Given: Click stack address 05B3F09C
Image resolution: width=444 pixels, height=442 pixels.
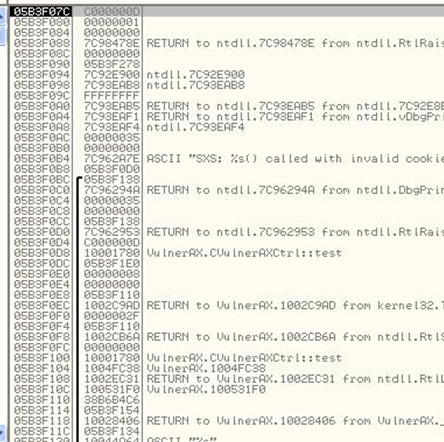Looking at the screenshot, I should coord(42,96).
